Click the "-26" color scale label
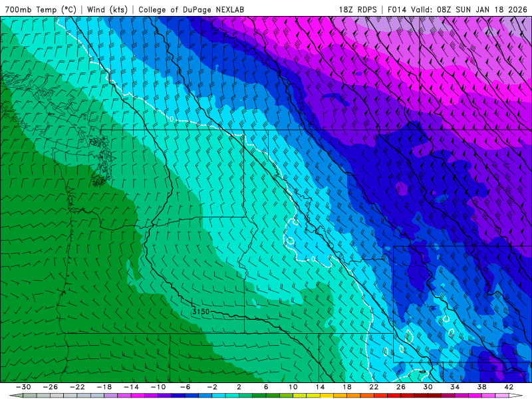 point(51,387)
